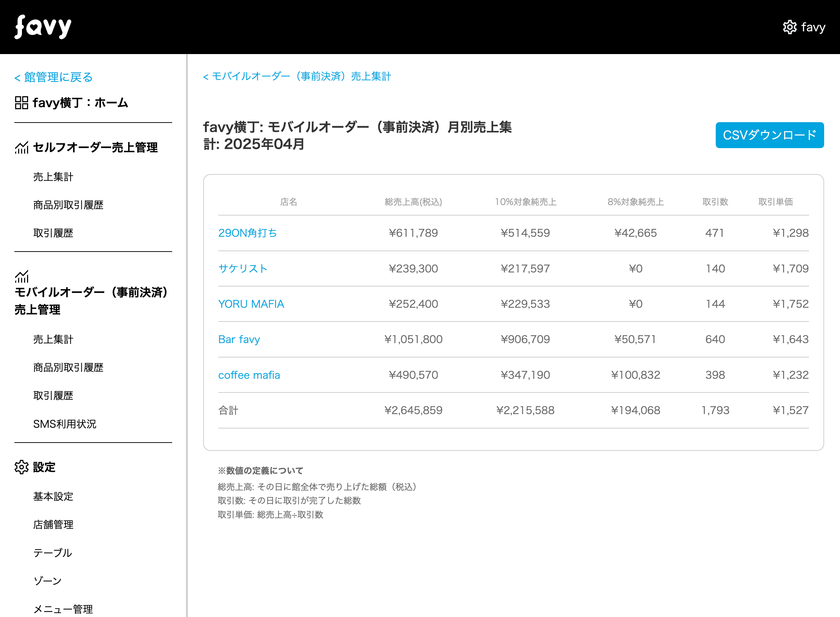The width and height of the screenshot is (840, 617).
Task: Click the ¥194,068 total cell
Action: pyautogui.click(x=635, y=410)
